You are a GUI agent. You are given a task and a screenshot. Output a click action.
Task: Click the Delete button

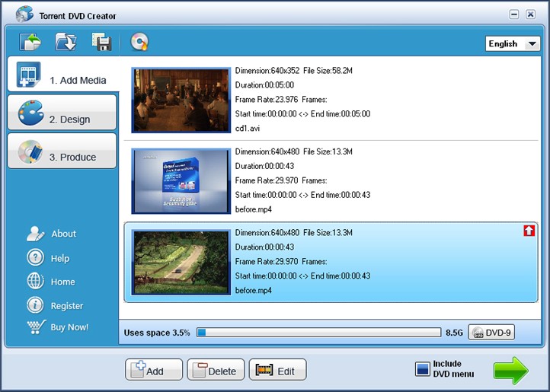point(216,370)
